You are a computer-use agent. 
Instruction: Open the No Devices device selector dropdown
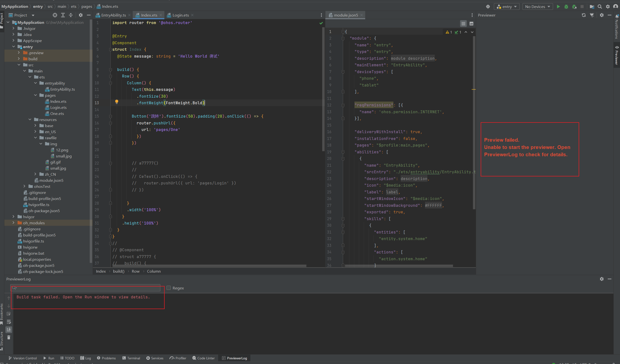pyautogui.click(x=538, y=7)
